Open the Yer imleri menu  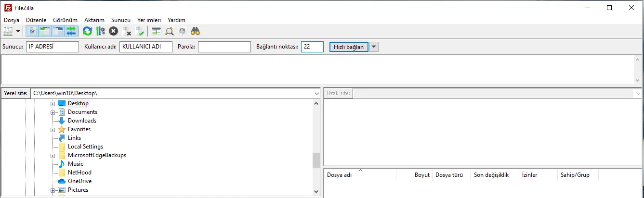(149, 20)
